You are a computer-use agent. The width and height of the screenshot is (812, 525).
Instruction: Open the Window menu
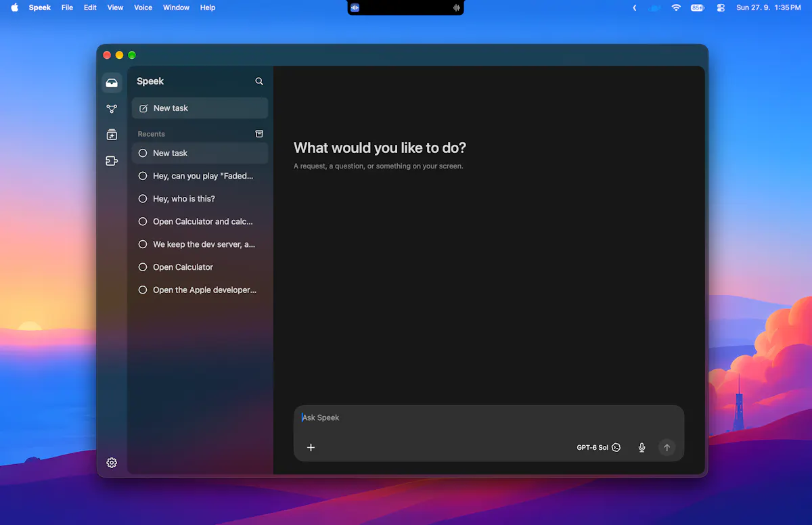pyautogui.click(x=176, y=7)
